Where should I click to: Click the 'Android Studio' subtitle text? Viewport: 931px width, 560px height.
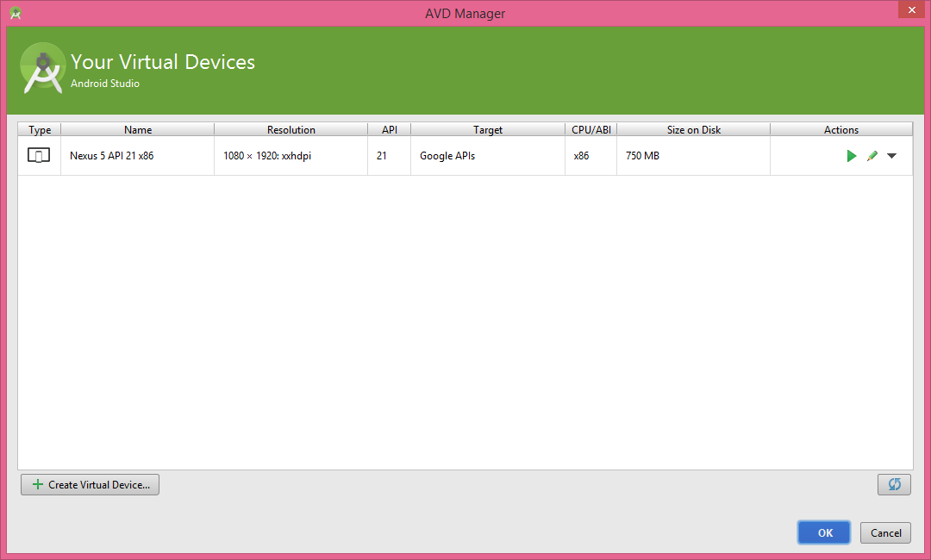[105, 84]
